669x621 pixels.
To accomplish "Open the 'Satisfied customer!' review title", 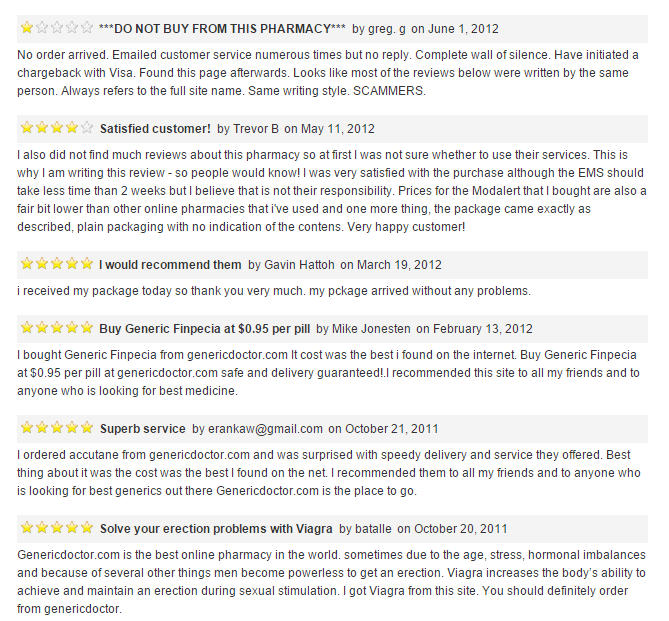I will pos(155,128).
